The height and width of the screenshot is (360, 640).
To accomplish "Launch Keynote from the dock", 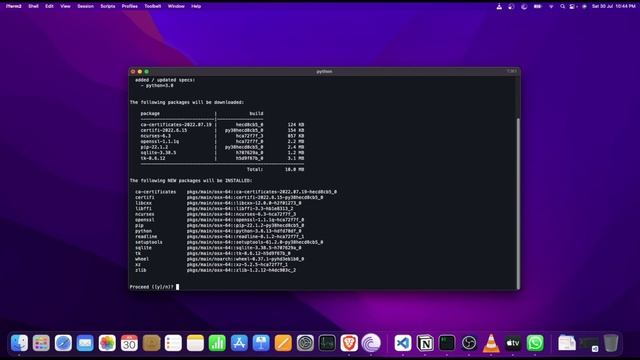I will [261, 343].
